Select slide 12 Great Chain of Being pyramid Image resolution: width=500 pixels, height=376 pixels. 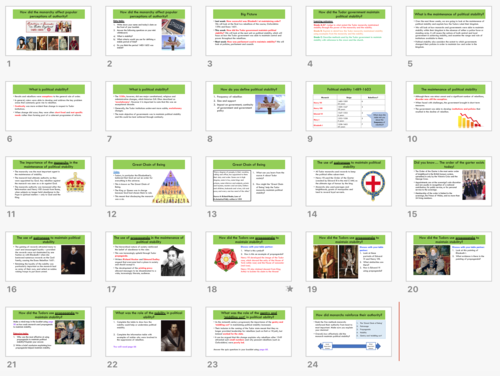pyautogui.click(x=149, y=181)
